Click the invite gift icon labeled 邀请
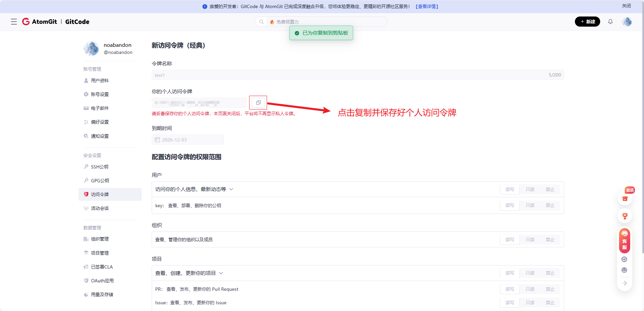644x311 pixels. point(624,198)
